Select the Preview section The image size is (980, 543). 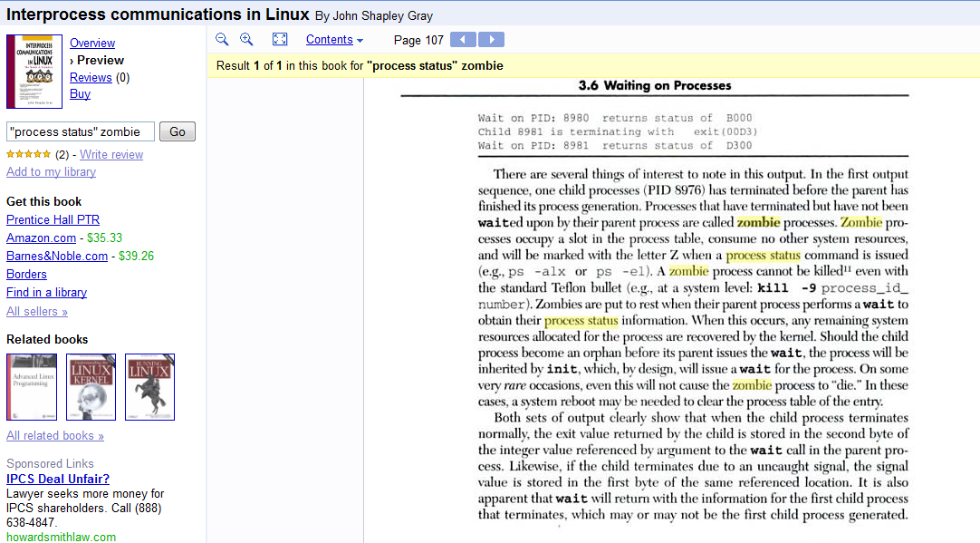pos(100,60)
